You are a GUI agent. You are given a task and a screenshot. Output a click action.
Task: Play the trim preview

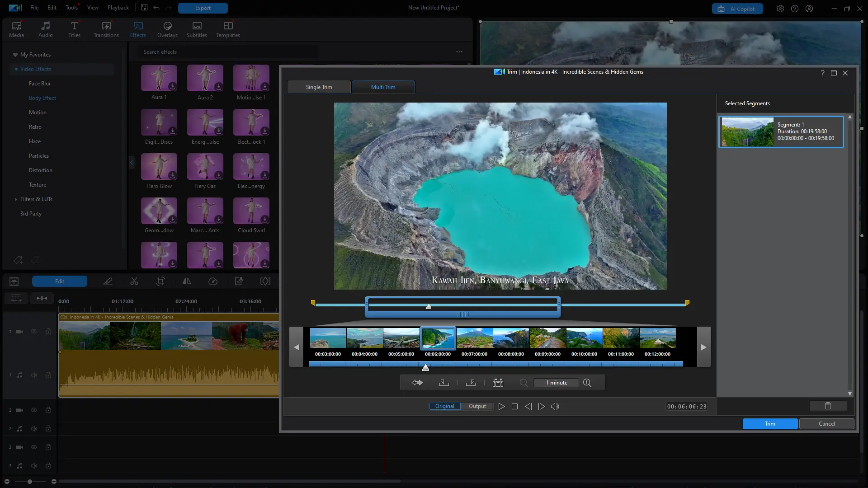tap(501, 406)
